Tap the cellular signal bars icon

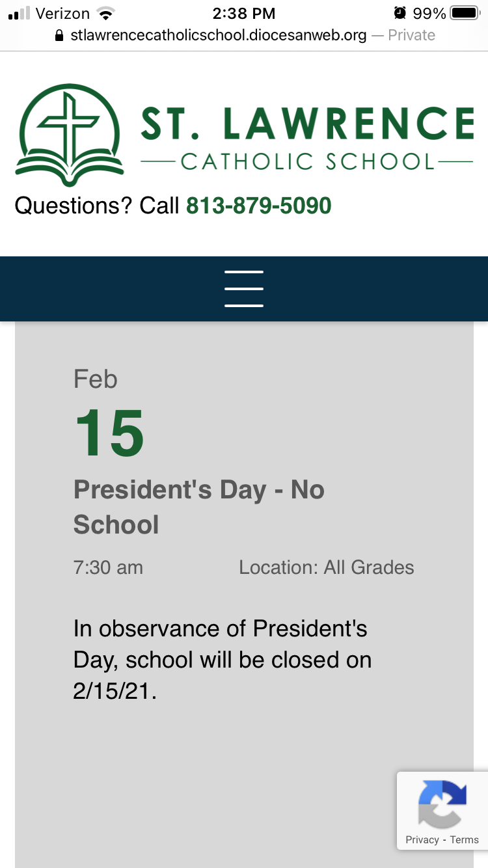point(20,13)
